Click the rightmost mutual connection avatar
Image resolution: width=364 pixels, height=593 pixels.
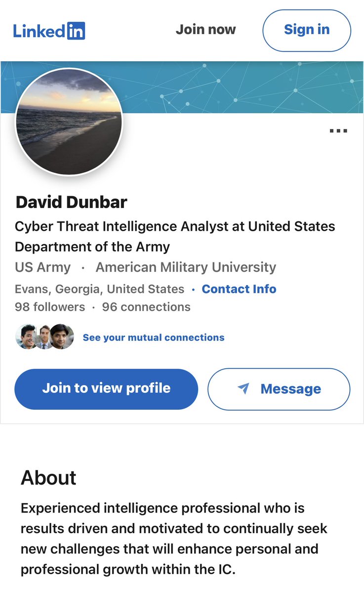click(x=62, y=337)
